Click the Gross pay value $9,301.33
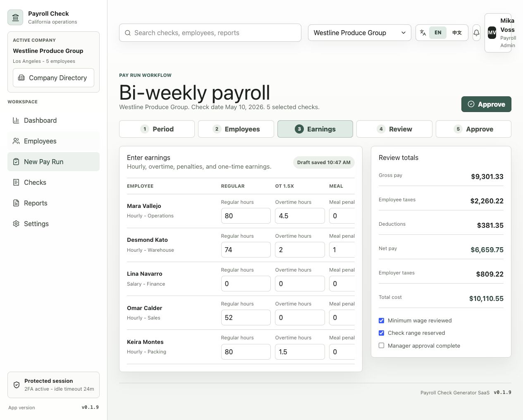This screenshot has width=523, height=420. (487, 177)
